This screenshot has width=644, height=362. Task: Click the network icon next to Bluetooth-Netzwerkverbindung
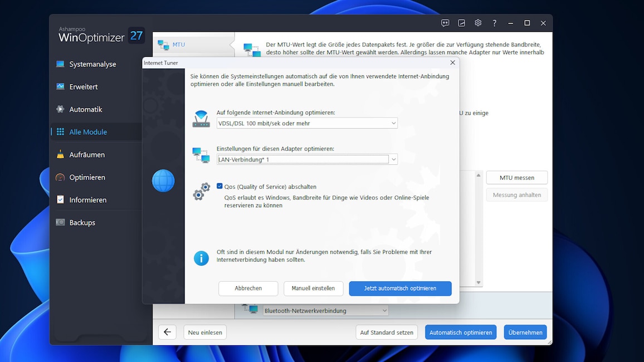(250, 308)
